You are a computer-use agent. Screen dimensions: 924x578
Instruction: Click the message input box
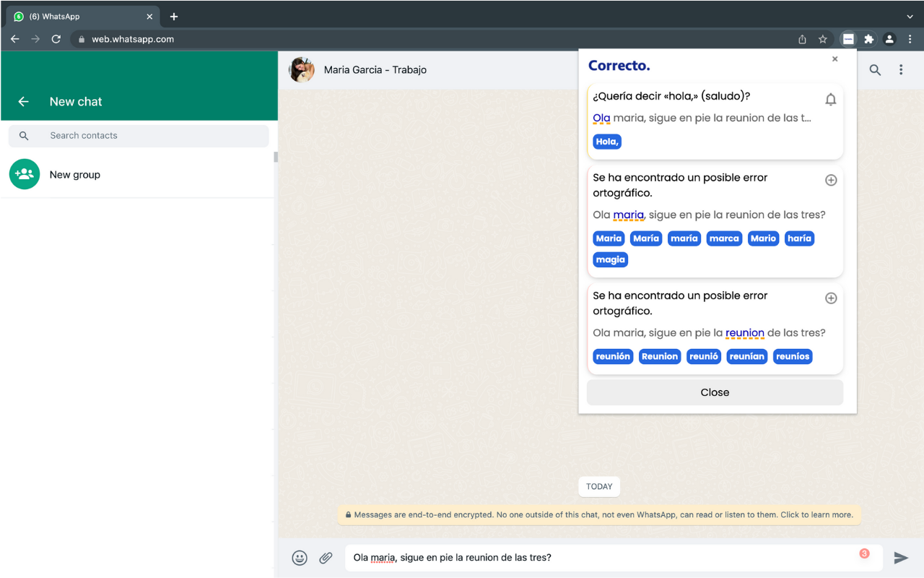click(614, 558)
